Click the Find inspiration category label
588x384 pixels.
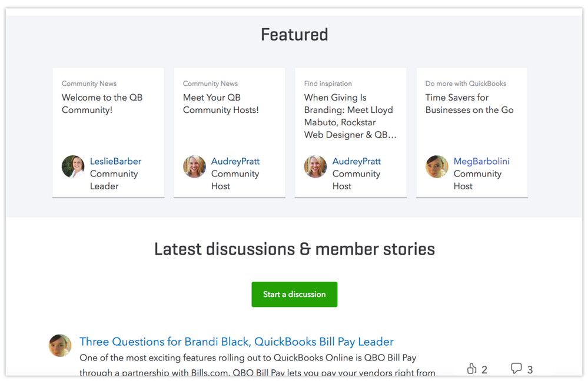(328, 84)
